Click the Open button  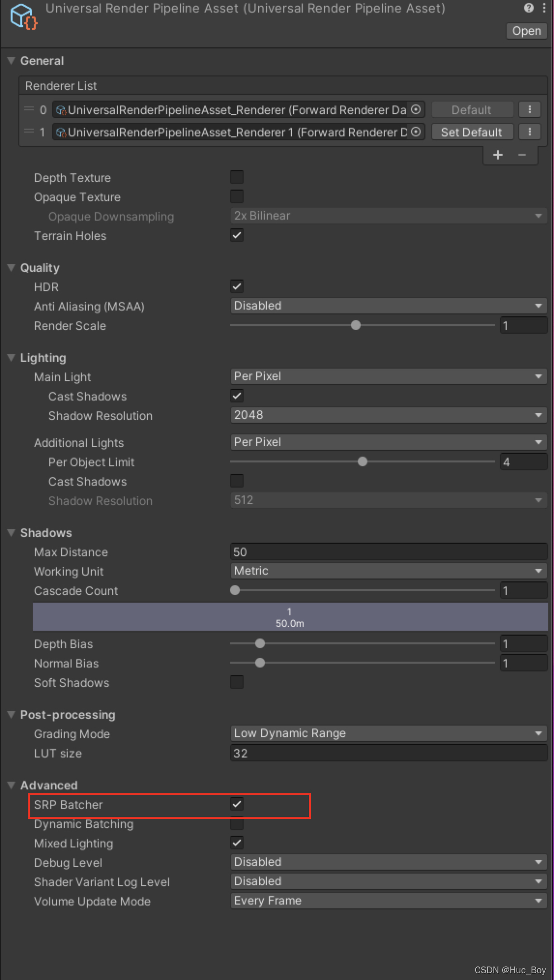pos(526,31)
